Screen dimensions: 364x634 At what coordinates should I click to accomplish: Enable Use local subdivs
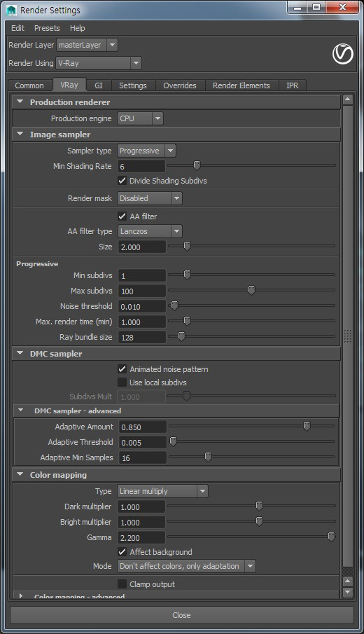point(122,382)
